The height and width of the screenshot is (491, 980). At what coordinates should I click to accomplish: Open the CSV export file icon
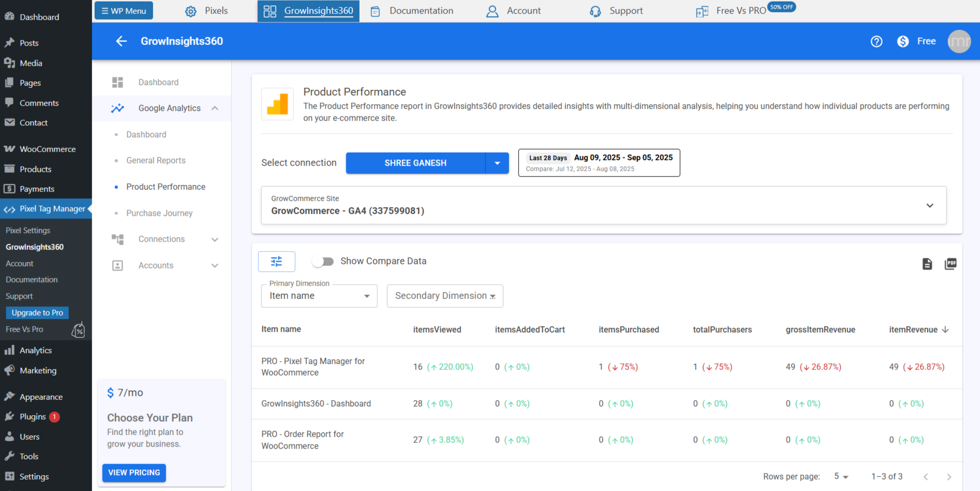[x=927, y=264]
